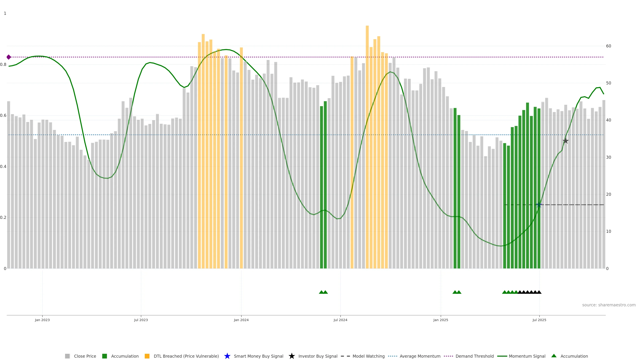Click the blue Smart Money Buy star on chart
The image size is (644, 362).
pyautogui.click(x=539, y=205)
